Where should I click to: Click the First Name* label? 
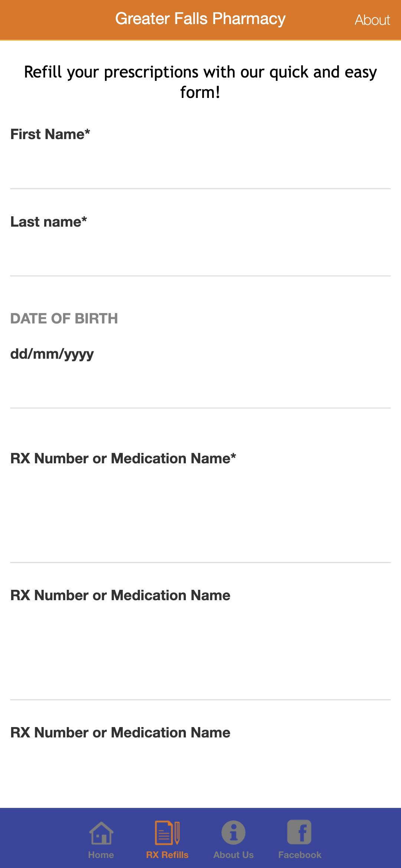(50, 134)
